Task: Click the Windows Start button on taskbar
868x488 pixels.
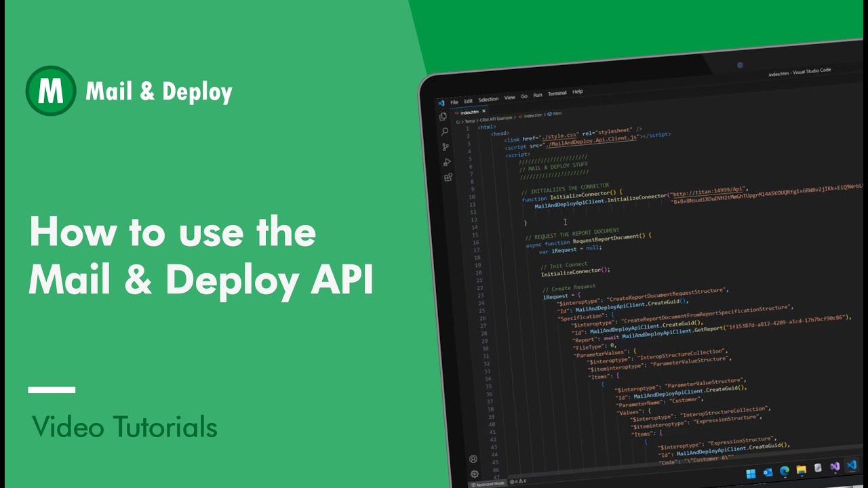Action: [751, 474]
